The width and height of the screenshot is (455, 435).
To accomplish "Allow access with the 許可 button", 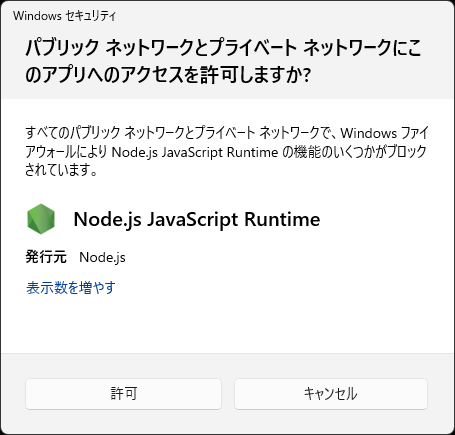I will pyautogui.click(x=123, y=394).
